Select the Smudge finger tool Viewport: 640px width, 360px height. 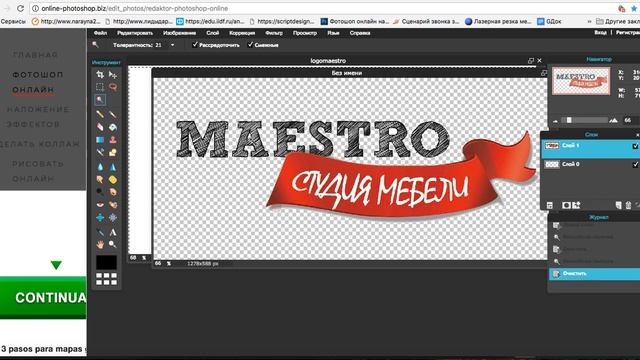(100, 179)
